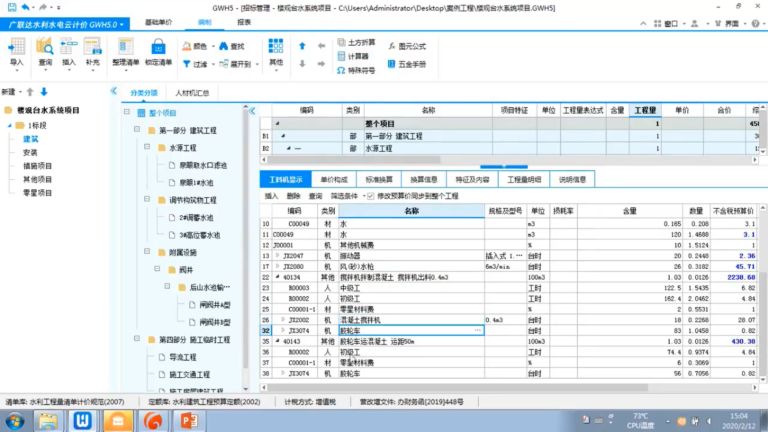This screenshot has height=432, width=768.
Task: Click the ellipsis button in 胶轮车 cell
Action: point(478,331)
